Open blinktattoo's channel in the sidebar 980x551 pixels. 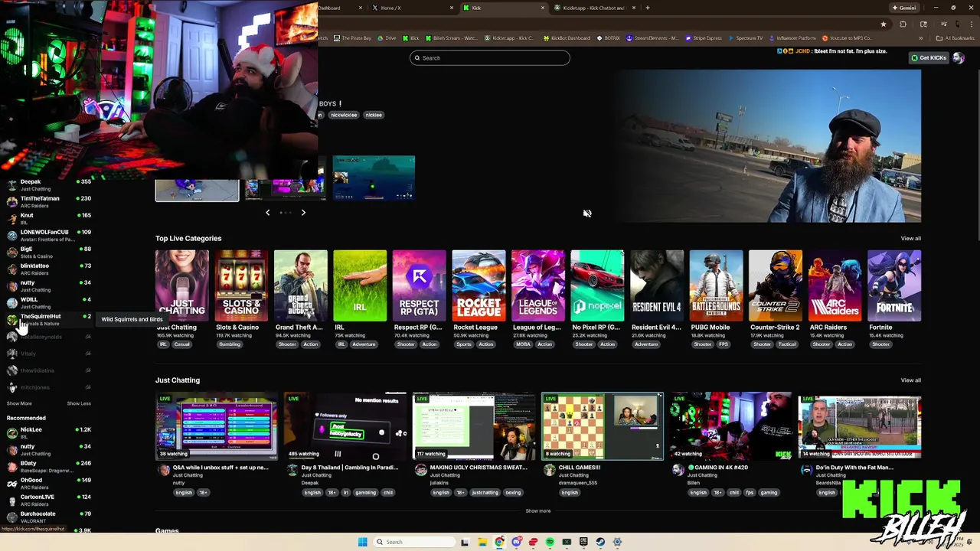(x=49, y=269)
